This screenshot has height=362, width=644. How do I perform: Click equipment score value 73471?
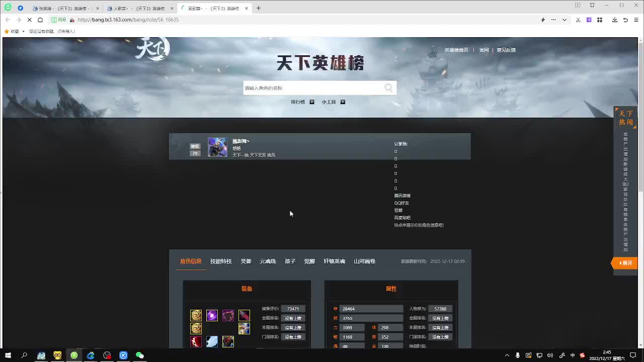(x=293, y=309)
